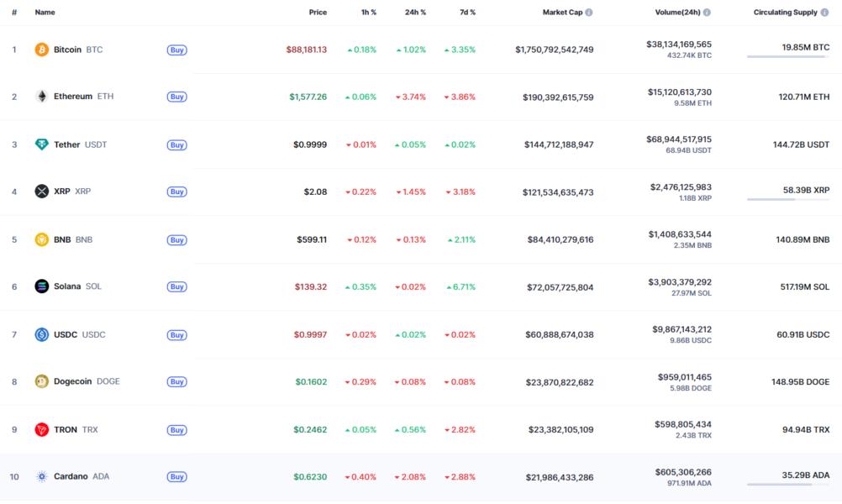842x504 pixels.
Task: Sort by the Name column header
Action: click(45, 13)
